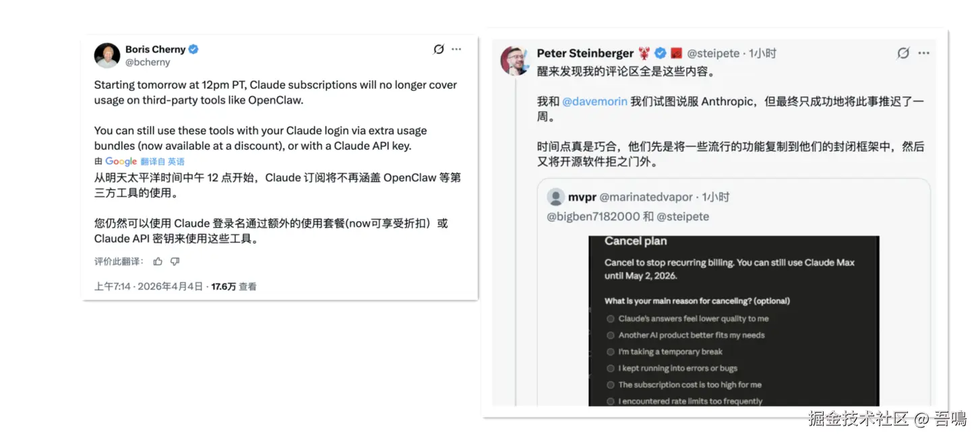Click the Google 翻译自 英语 translation link
Image resolution: width=980 pixels, height=441 pixels.
pyautogui.click(x=145, y=162)
